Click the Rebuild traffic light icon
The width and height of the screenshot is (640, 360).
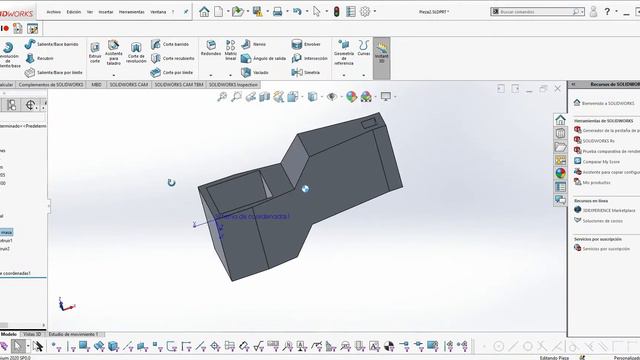[x=336, y=12]
